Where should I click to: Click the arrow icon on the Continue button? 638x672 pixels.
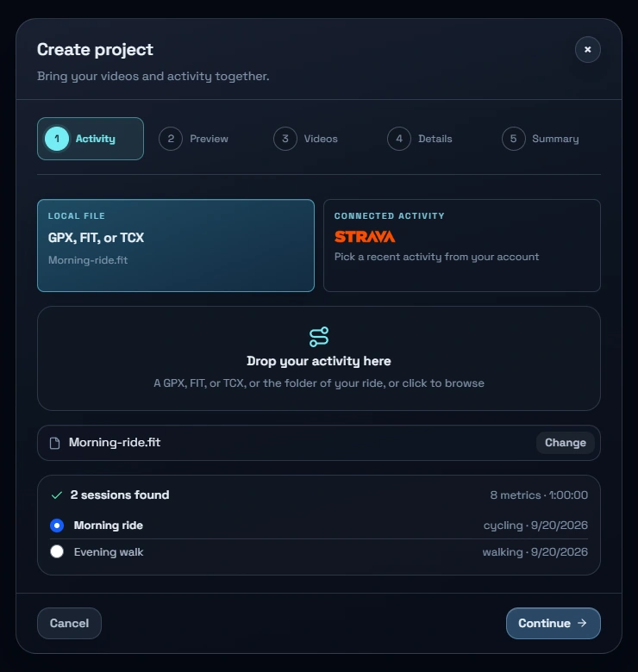[582, 623]
